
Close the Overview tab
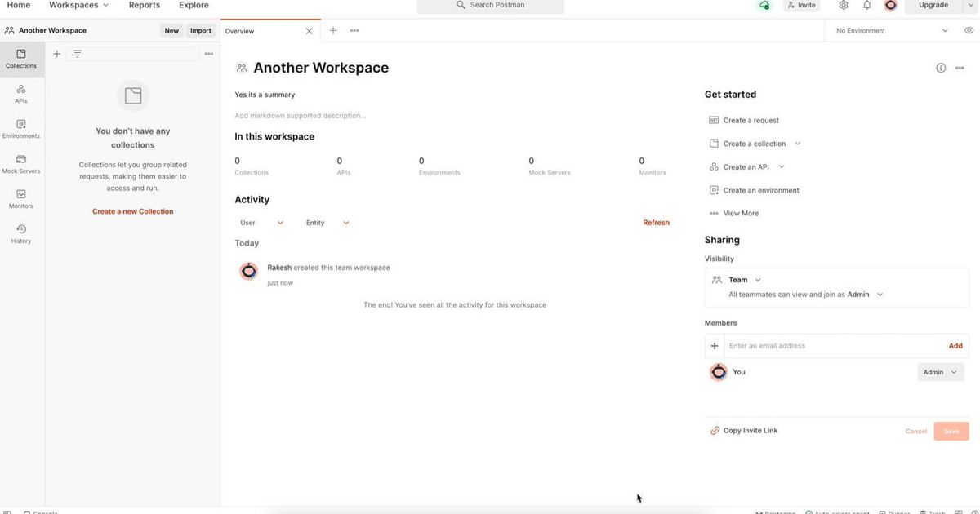coord(309,31)
